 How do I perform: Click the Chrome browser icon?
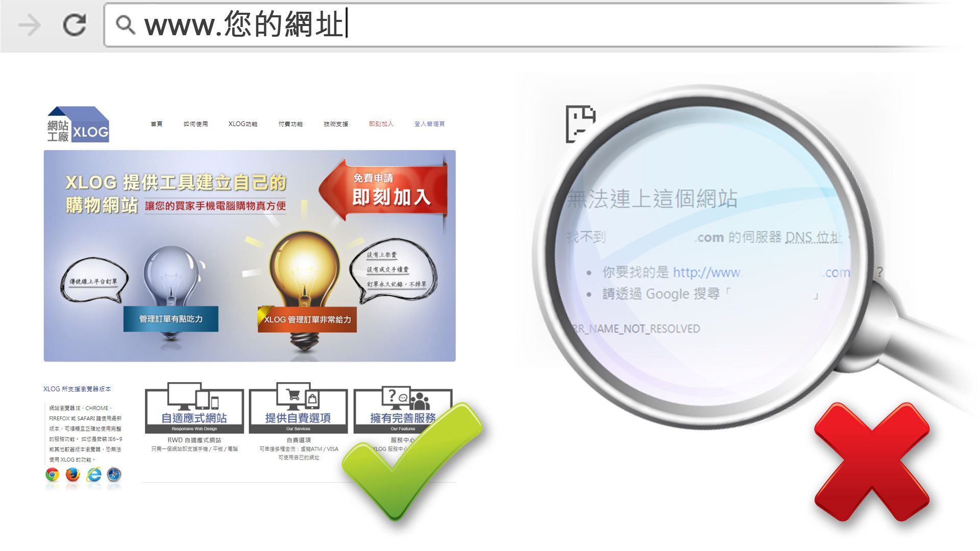pos(52,475)
